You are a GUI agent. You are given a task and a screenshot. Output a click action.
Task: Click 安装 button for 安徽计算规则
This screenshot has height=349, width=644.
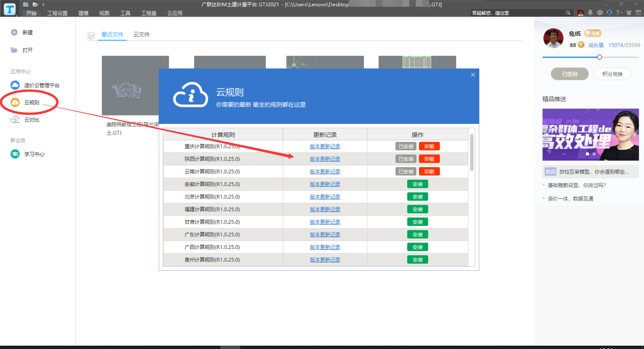[418, 184]
